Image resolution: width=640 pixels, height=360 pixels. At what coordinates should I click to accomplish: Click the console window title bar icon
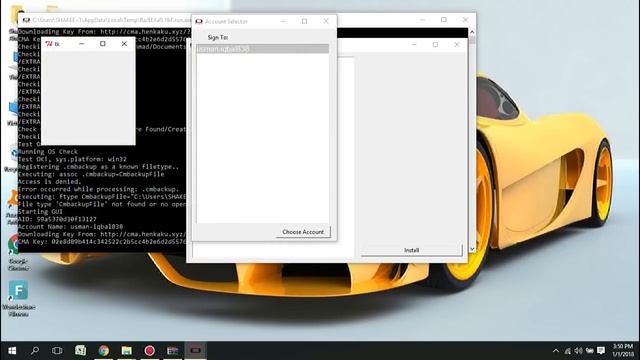26,20
